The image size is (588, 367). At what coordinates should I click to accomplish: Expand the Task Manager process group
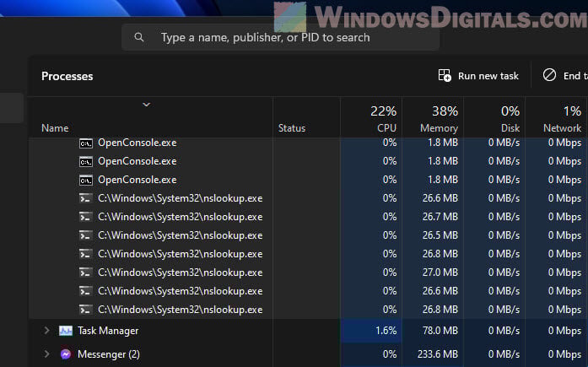pos(46,331)
